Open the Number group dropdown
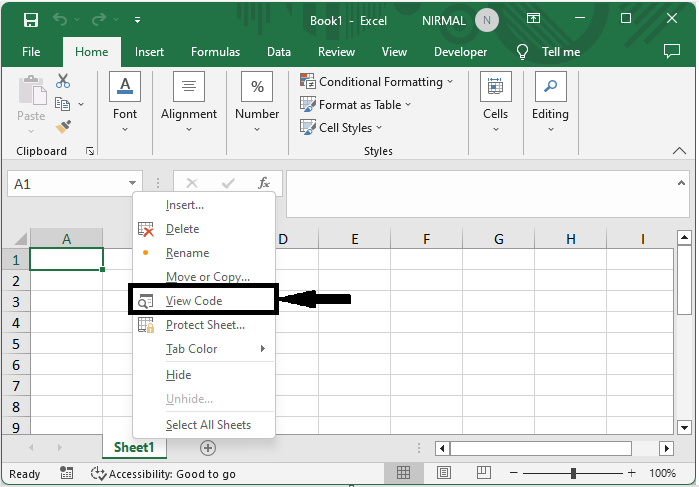Image resolution: width=699 pixels, height=487 pixels. (x=257, y=103)
